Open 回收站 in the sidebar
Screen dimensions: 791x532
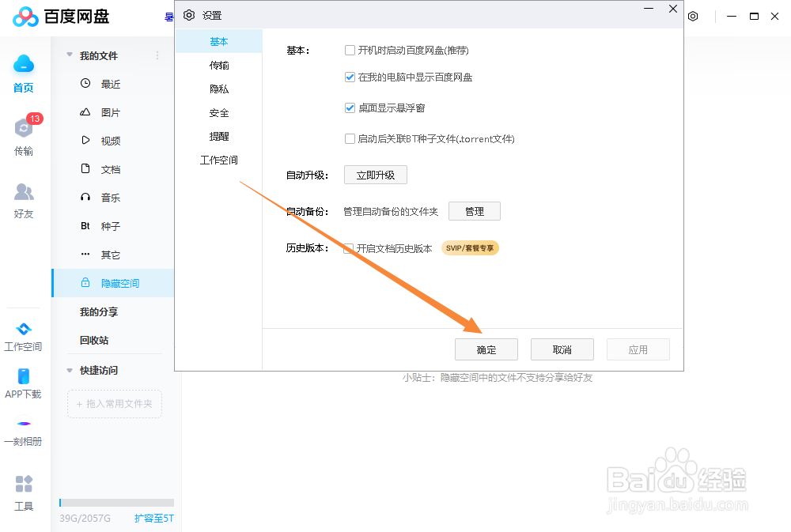point(94,341)
